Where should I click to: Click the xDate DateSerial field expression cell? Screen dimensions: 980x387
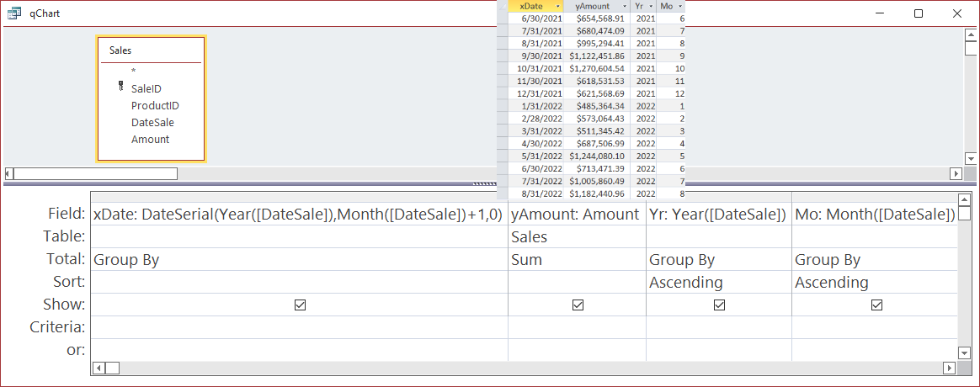click(299, 214)
